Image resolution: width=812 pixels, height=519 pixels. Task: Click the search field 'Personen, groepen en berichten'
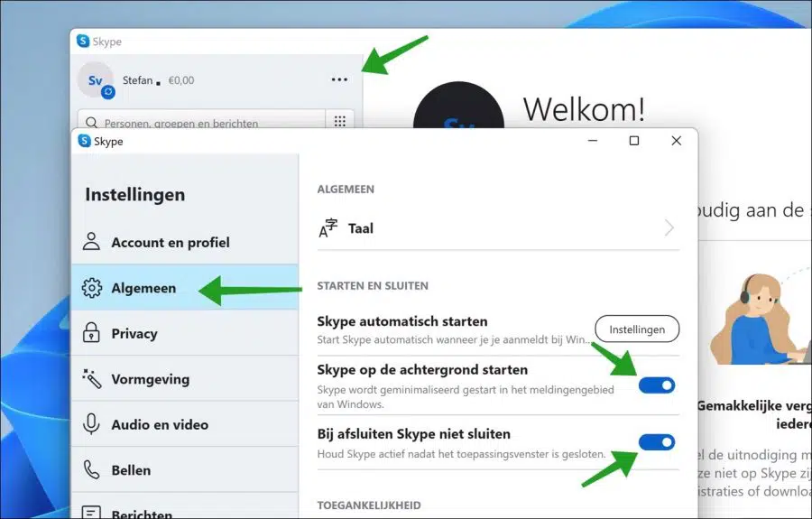tap(201, 120)
